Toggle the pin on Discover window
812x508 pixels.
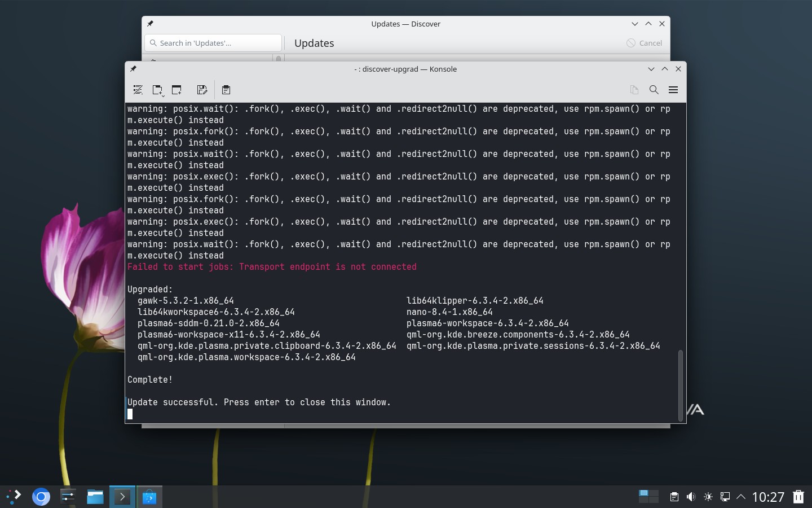(150, 24)
